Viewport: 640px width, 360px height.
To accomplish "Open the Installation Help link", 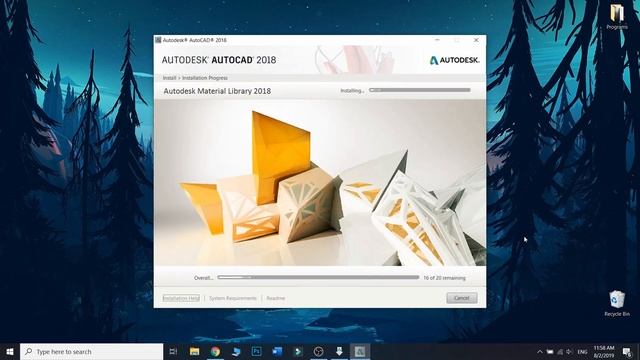I will tap(181, 298).
